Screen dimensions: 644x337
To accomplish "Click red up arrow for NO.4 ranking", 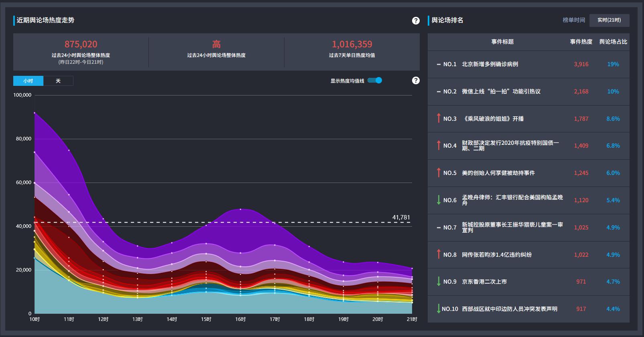I will coord(439,145).
